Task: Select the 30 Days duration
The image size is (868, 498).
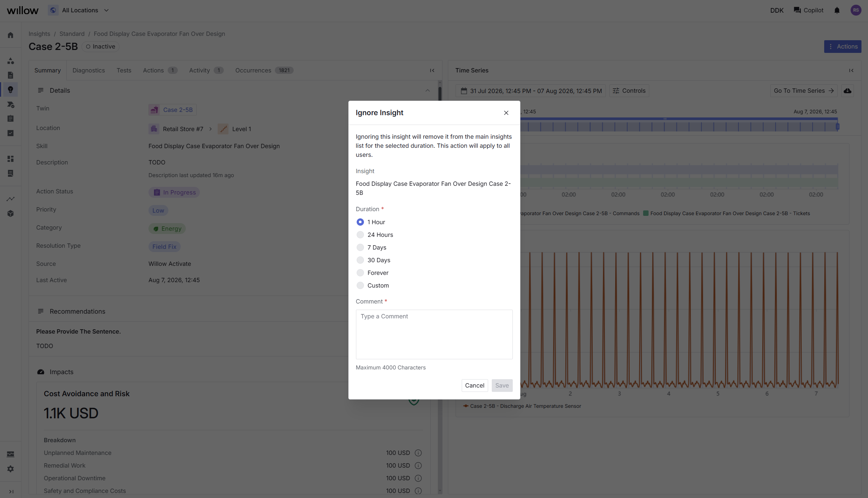Action: [360, 260]
